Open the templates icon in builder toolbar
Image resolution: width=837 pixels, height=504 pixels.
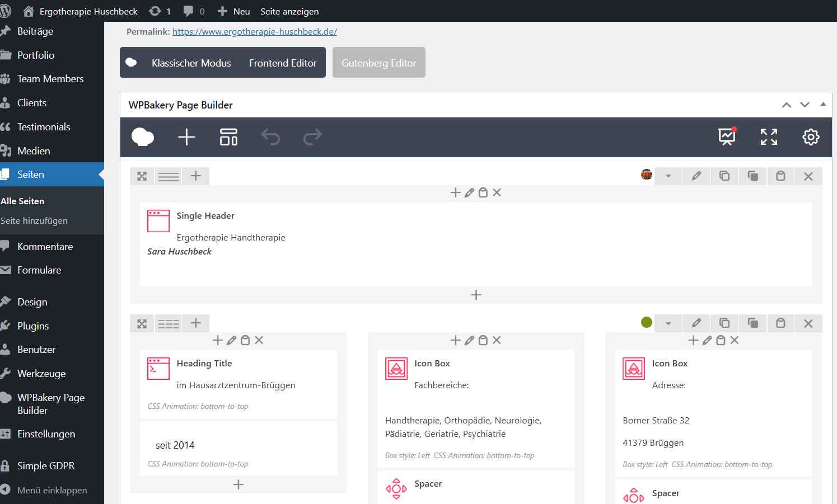pyautogui.click(x=228, y=136)
